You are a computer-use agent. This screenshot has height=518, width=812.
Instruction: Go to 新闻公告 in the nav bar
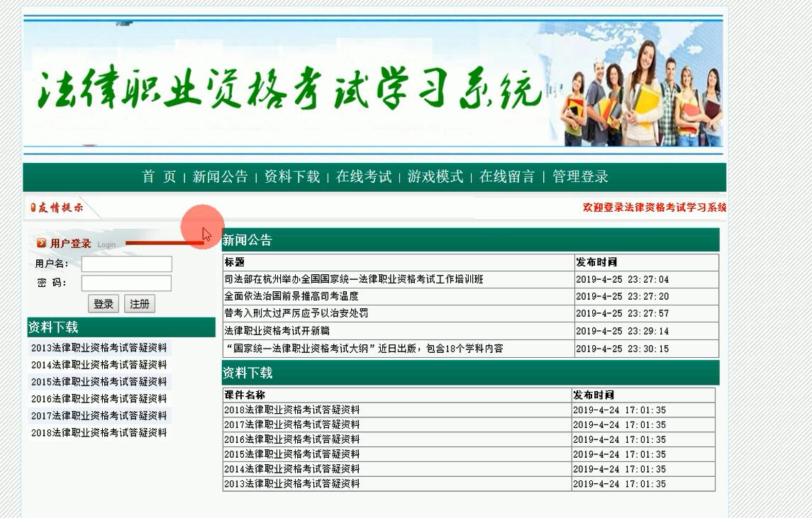pos(220,177)
